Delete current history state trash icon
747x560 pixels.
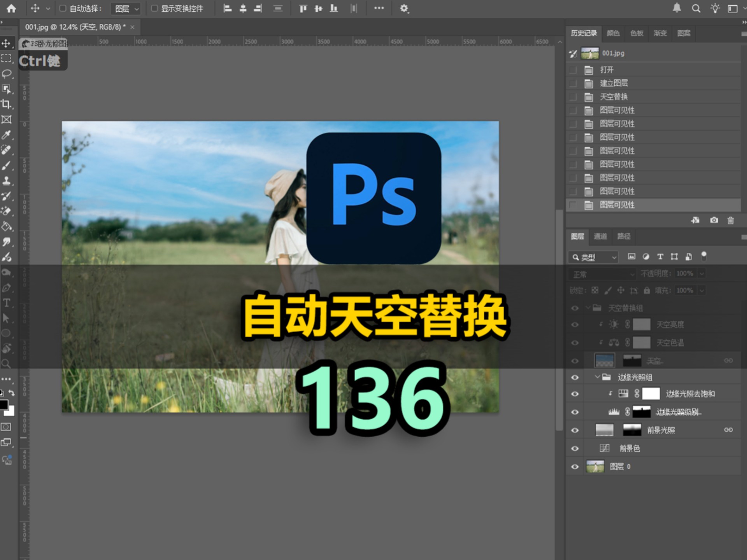click(x=731, y=220)
